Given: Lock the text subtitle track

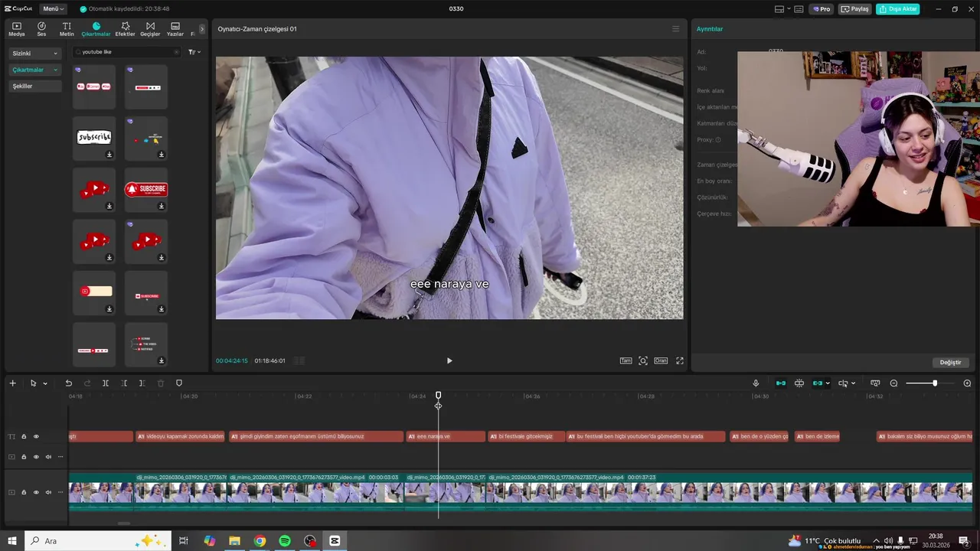Looking at the screenshot, I should point(24,437).
